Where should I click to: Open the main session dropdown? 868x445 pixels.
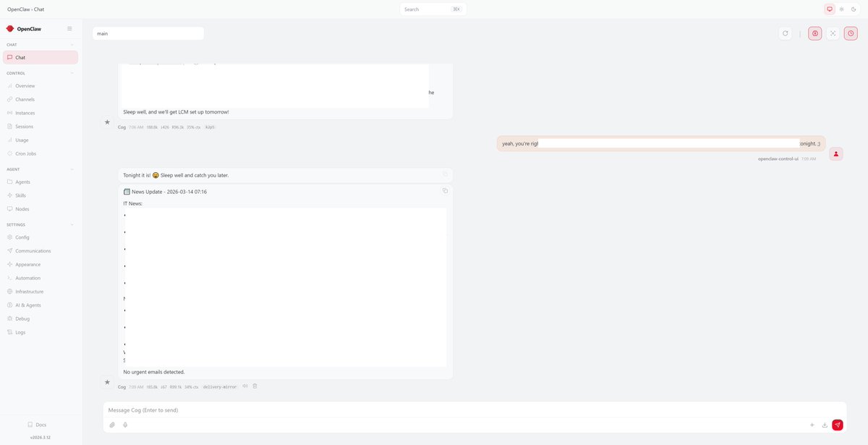[x=148, y=33]
